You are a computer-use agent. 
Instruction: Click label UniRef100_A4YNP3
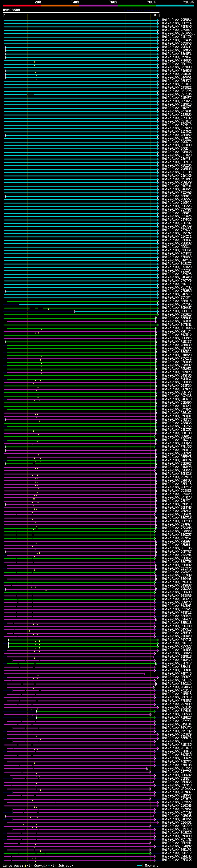point(177,389)
